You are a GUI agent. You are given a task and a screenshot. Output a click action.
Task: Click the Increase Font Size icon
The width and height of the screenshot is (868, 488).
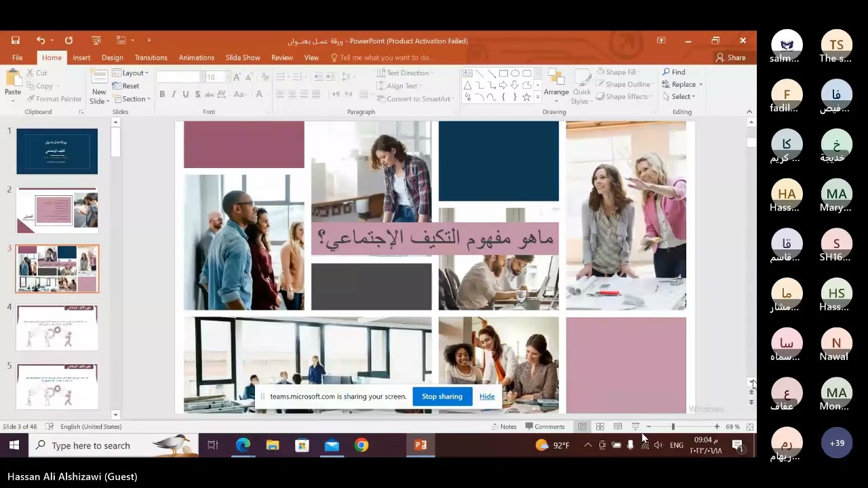click(x=237, y=77)
